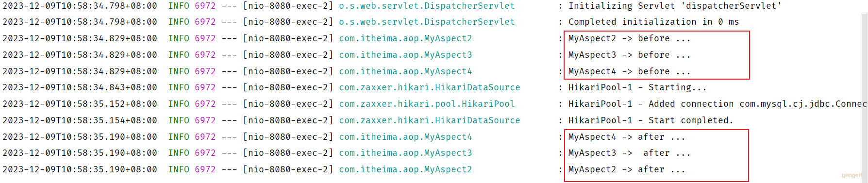Click the first HikariDataSource logger name
The image size is (868, 183).
pyautogui.click(x=429, y=87)
